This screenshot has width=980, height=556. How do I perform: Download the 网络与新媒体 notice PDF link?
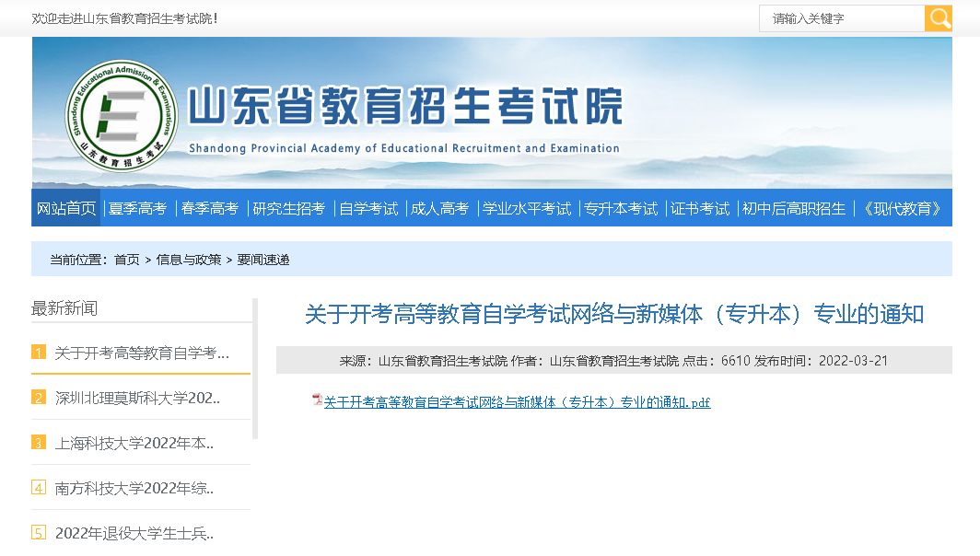click(x=517, y=402)
